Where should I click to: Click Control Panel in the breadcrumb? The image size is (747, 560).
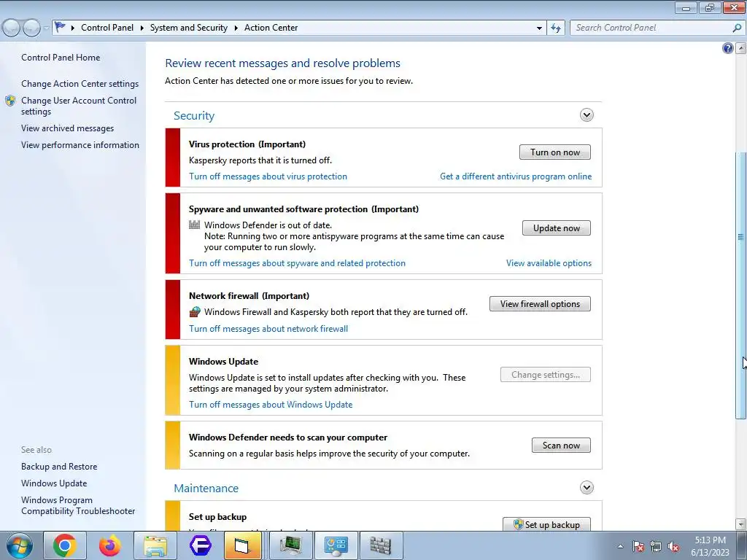107,28
